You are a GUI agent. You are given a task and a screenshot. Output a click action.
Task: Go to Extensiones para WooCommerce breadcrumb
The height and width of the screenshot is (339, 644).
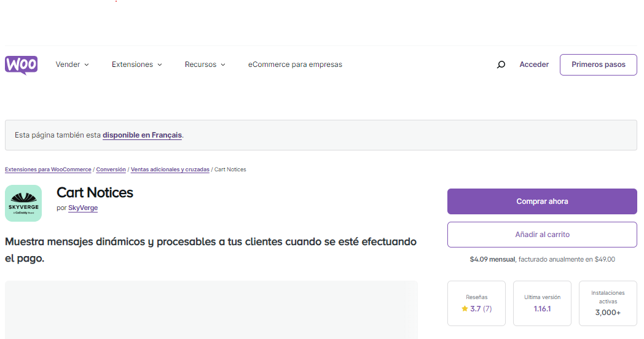pyautogui.click(x=48, y=169)
